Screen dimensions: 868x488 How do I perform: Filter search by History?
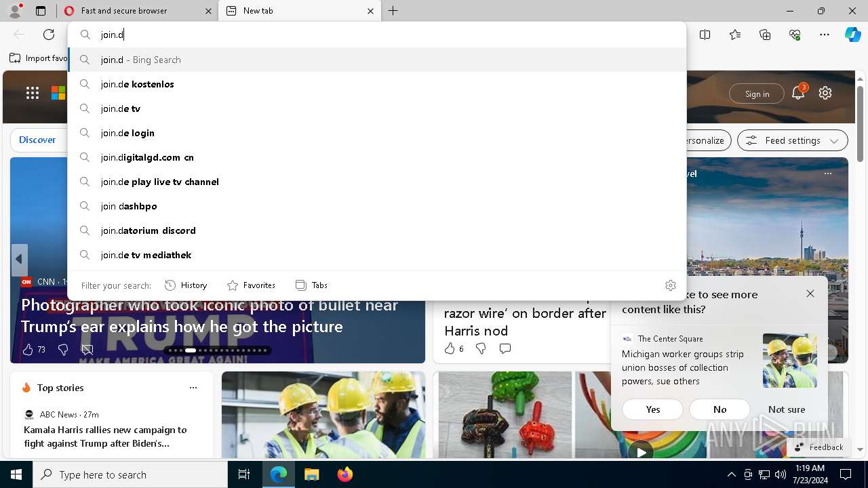pos(186,285)
